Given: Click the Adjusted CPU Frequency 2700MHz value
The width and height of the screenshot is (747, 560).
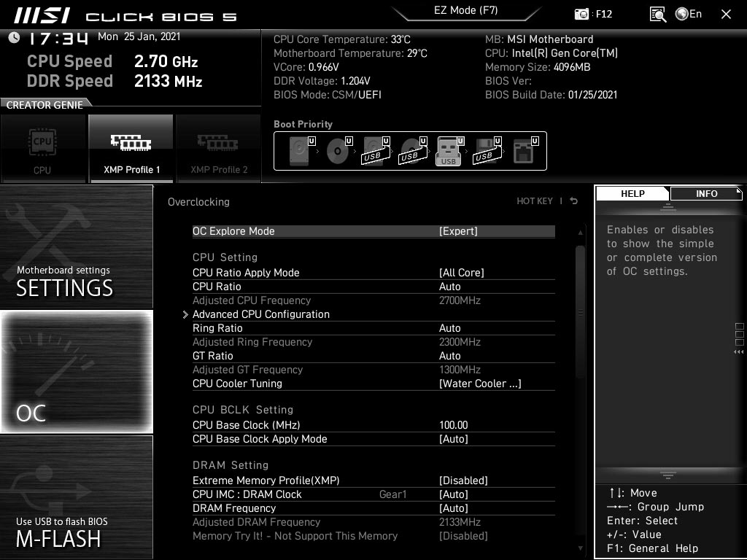Looking at the screenshot, I should click(460, 300).
